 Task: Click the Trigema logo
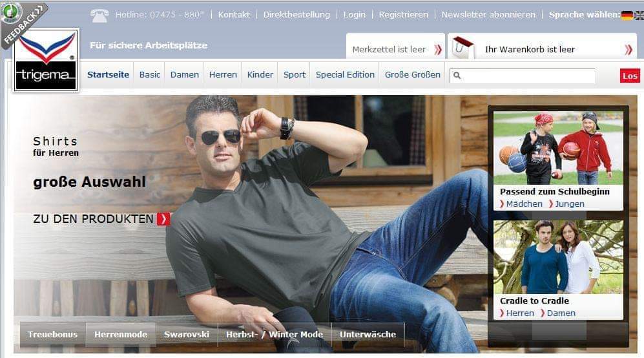click(x=46, y=61)
